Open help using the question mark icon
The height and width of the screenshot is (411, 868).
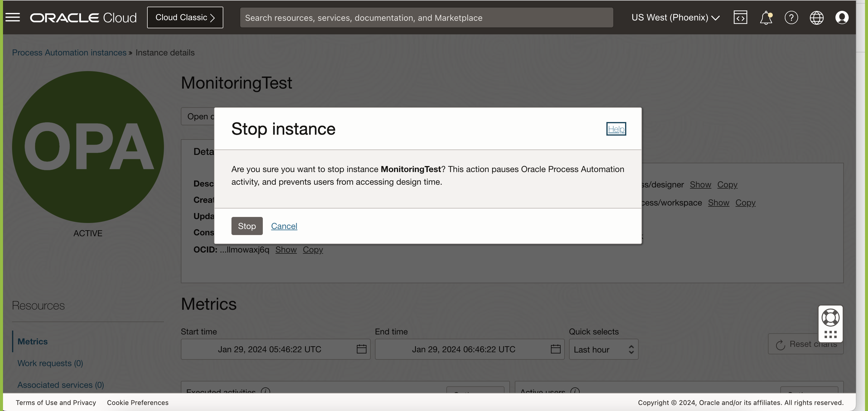coord(791,17)
